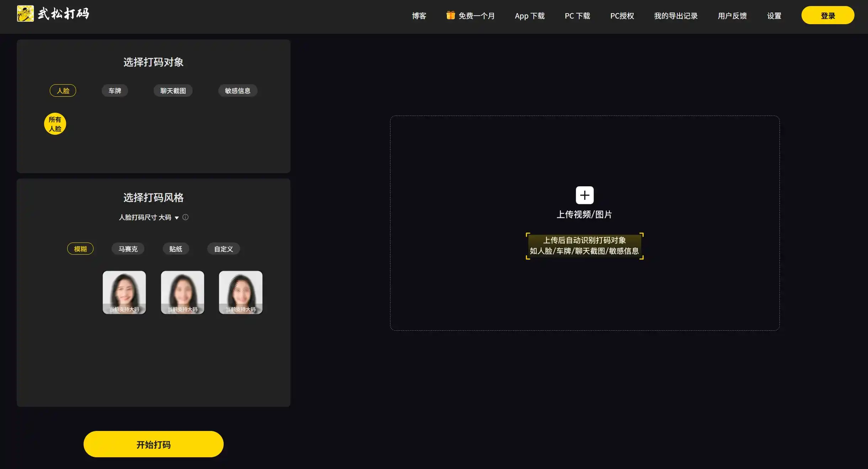Select the 人脸 target tab
868x469 pixels.
coord(63,91)
